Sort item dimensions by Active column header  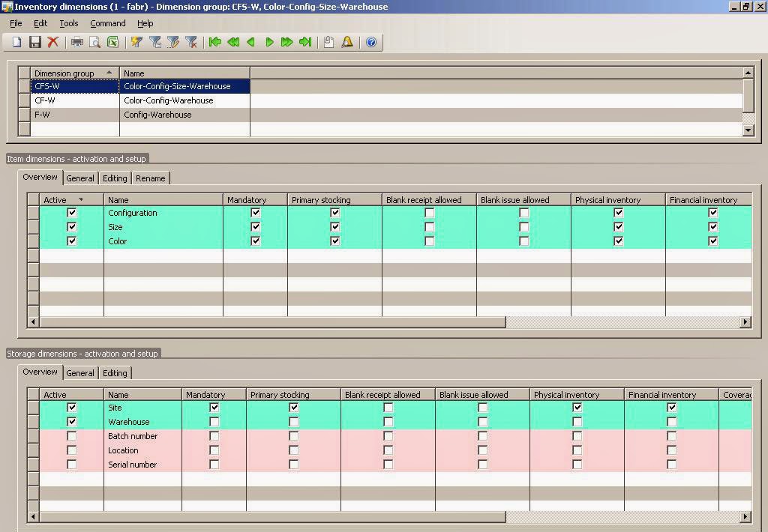tap(71, 199)
